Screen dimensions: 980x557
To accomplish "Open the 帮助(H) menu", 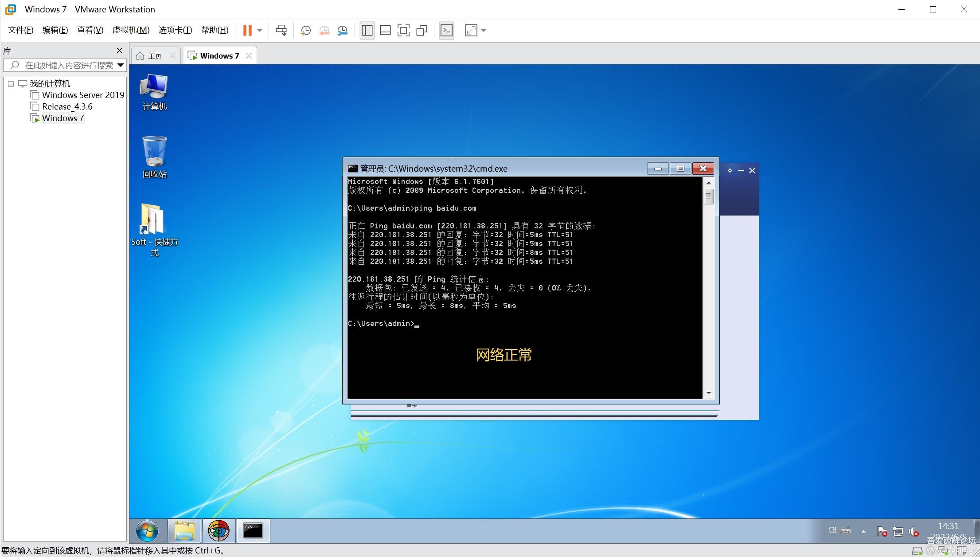I will [215, 30].
